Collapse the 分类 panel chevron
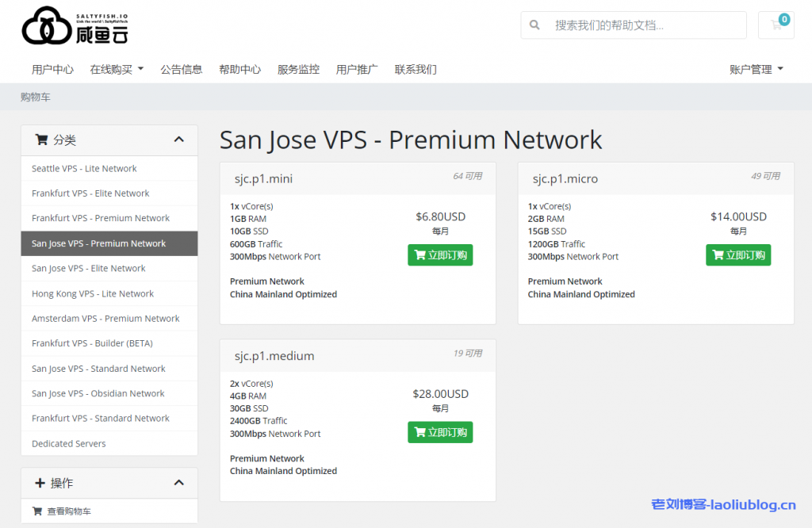This screenshot has width=812, height=528. click(179, 140)
